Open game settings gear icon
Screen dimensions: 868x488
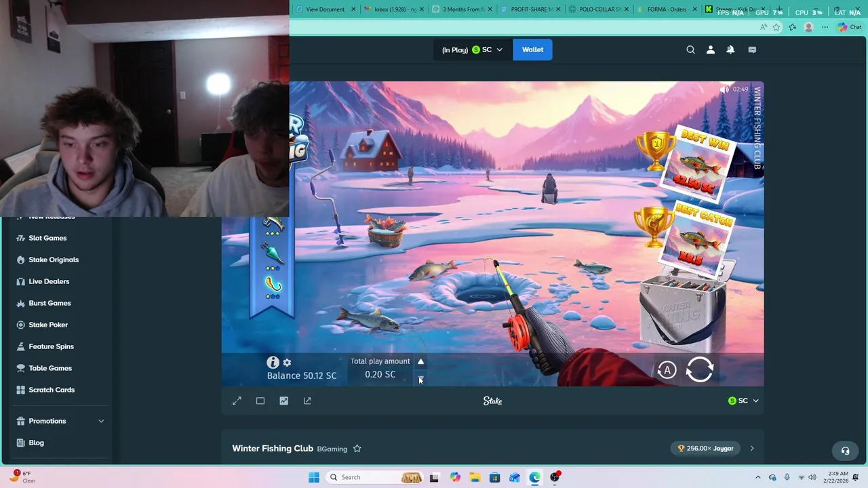coord(287,363)
